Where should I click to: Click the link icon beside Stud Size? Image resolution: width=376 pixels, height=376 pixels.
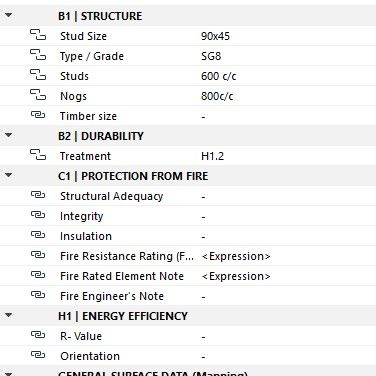click(x=38, y=35)
